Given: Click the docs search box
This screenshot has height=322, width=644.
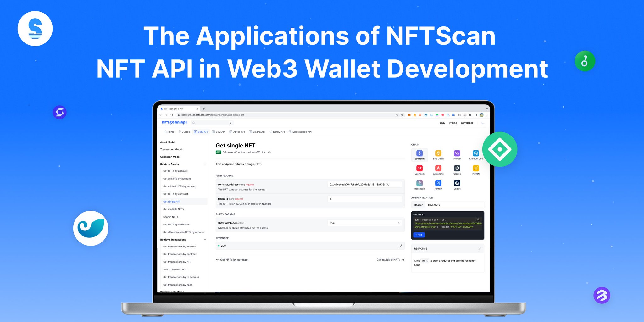Looking at the screenshot, I should 213,123.
